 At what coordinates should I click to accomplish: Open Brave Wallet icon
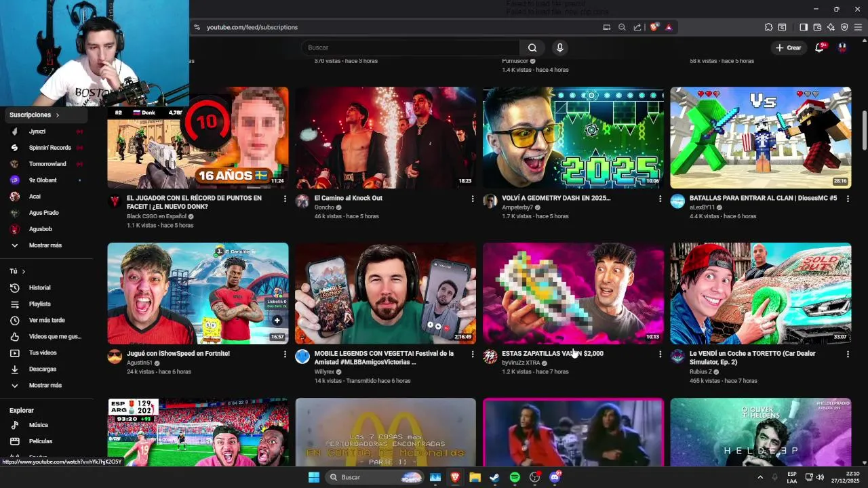coord(817,27)
